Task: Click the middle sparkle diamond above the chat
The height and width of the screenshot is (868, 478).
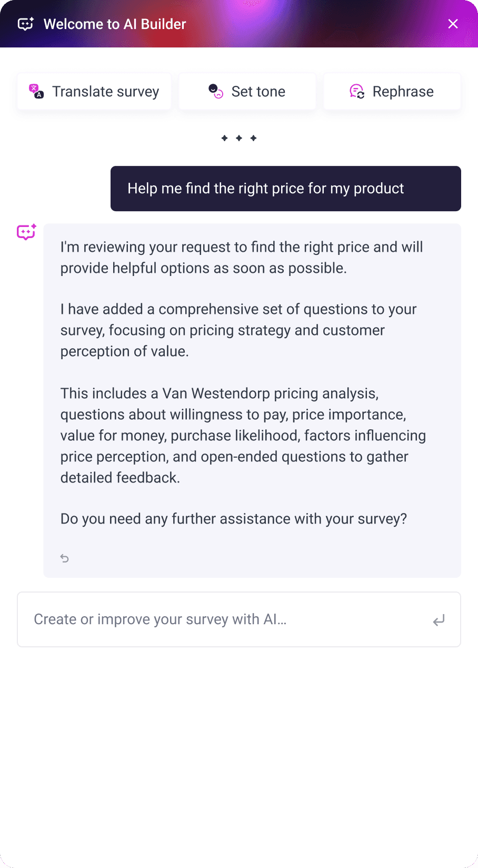Action: click(x=239, y=138)
